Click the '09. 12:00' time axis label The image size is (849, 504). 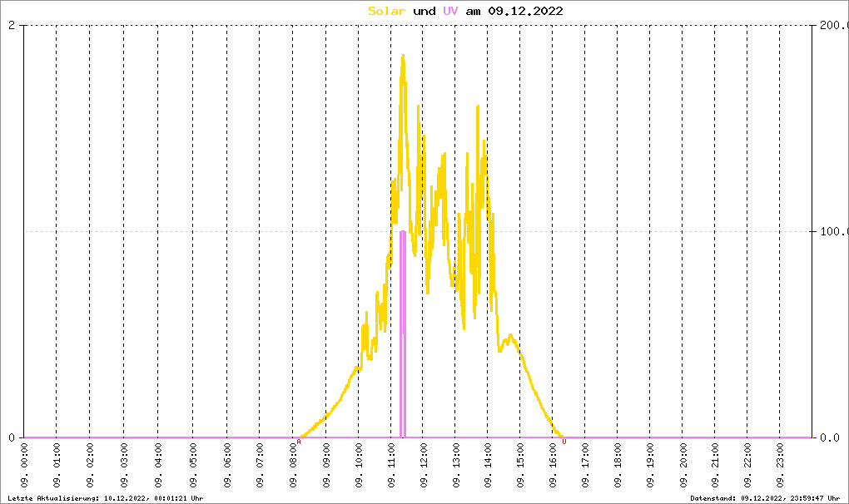pyautogui.click(x=423, y=465)
